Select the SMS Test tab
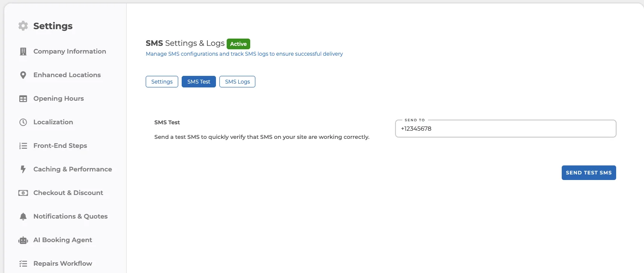644x273 pixels. point(199,81)
